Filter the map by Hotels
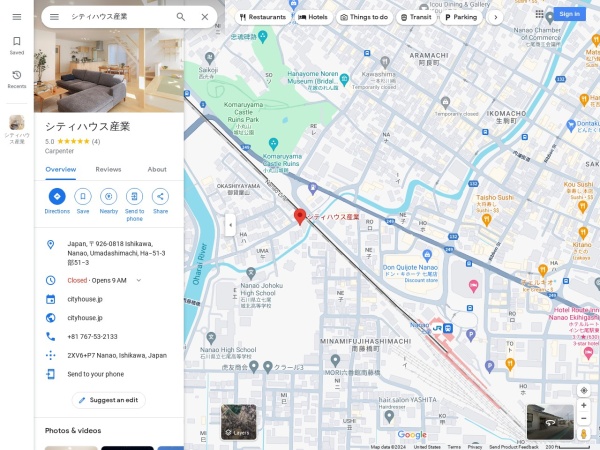 [x=313, y=17]
